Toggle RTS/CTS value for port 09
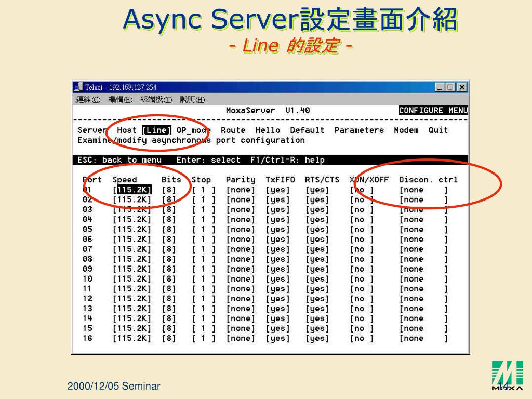Image resolution: width=532 pixels, height=399 pixels. pyautogui.click(x=317, y=269)
